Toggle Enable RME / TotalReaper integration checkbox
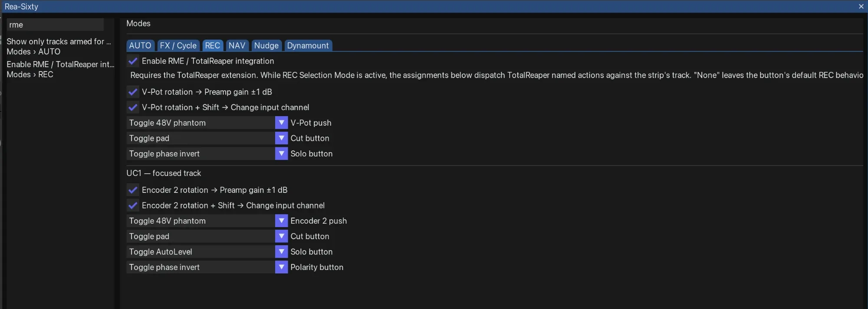The height and width of the screenshot is (309, 868). 133,61
